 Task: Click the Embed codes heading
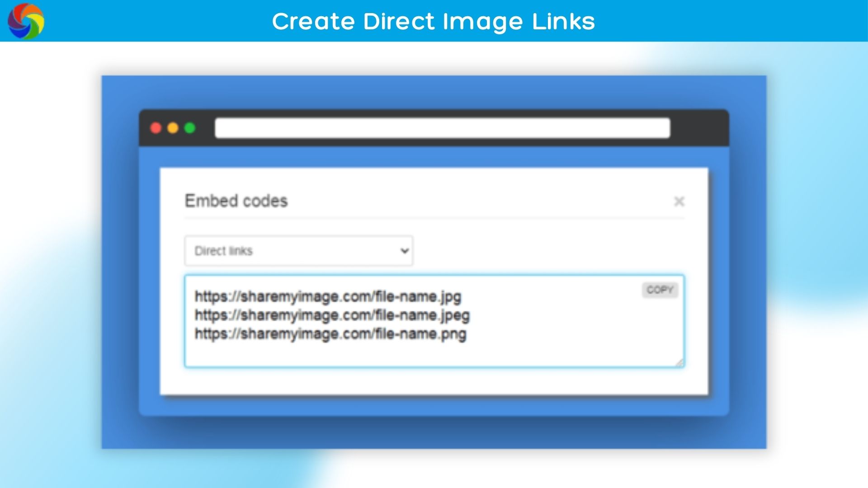pyautogui.click(x=236, y=201)
